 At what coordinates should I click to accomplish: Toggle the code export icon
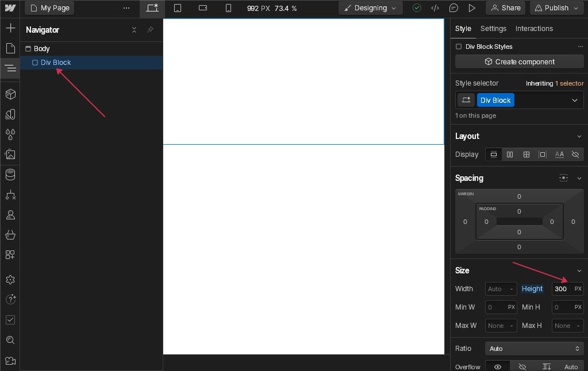pos(435,8)
